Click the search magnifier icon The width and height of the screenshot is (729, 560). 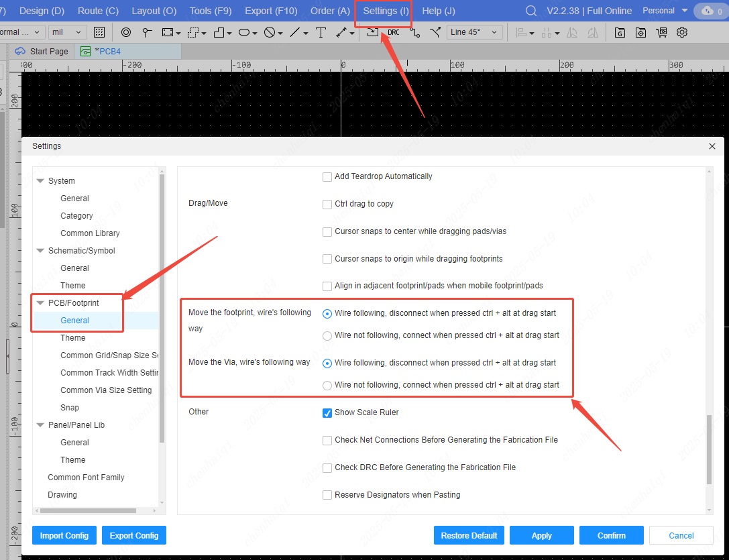[x=530, y=11]
